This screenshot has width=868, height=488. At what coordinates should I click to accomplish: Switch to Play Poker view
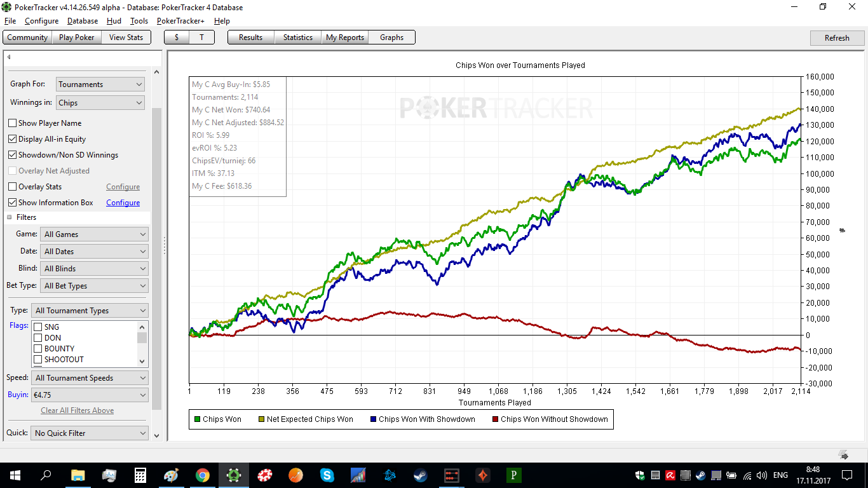[x=76, y=37]
